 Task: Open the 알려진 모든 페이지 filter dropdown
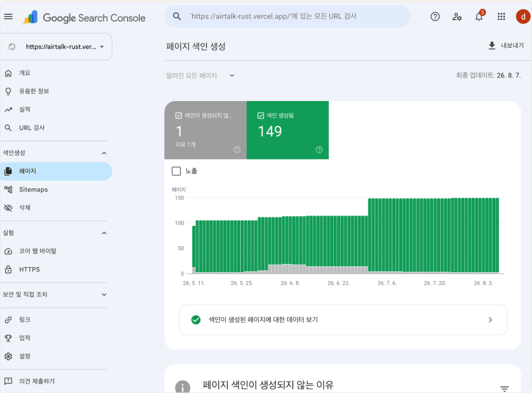click(x=201, y=76)
